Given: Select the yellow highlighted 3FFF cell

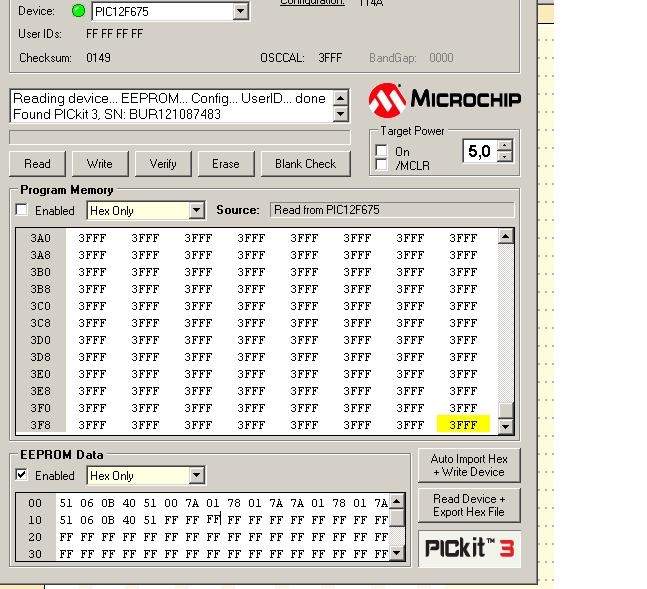Looking at the screenshot, I should pyautogui.click(x=463, y=425).
